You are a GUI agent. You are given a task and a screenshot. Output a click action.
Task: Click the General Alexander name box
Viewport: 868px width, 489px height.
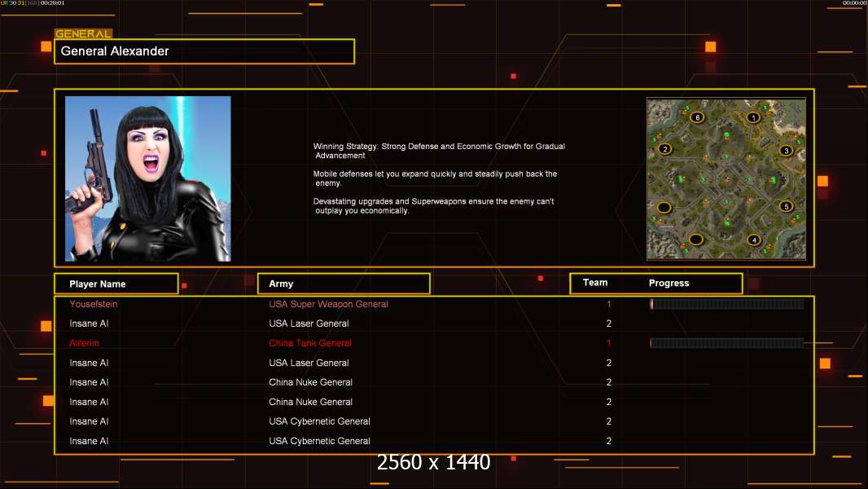point(204,51)
